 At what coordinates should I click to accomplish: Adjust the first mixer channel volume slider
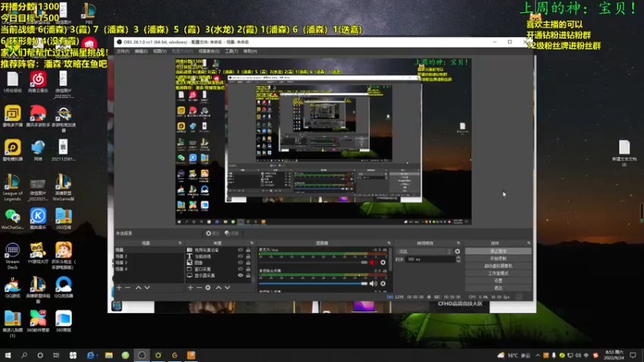(x=313, y=263)
